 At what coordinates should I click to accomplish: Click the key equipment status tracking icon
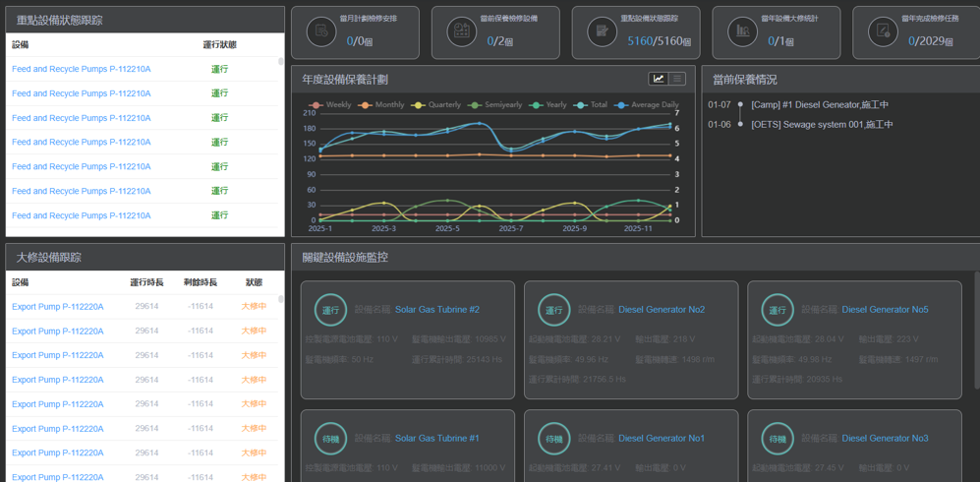point(602,31)
